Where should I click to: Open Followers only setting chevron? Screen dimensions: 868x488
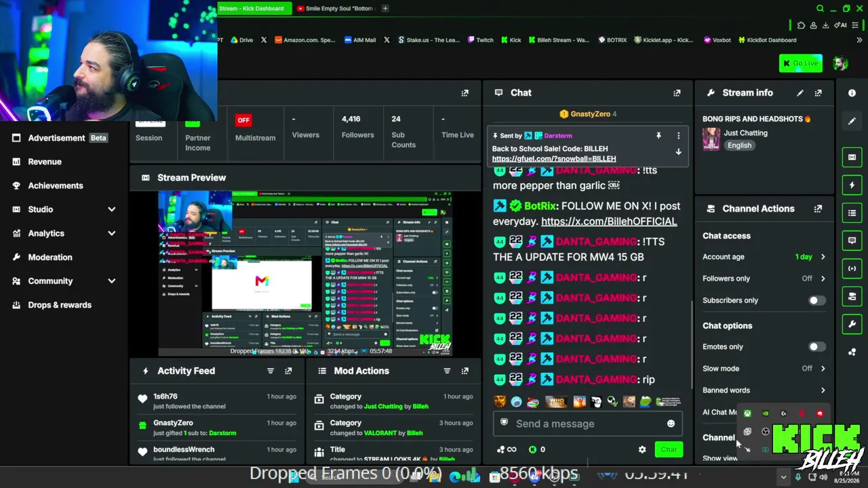823,279
